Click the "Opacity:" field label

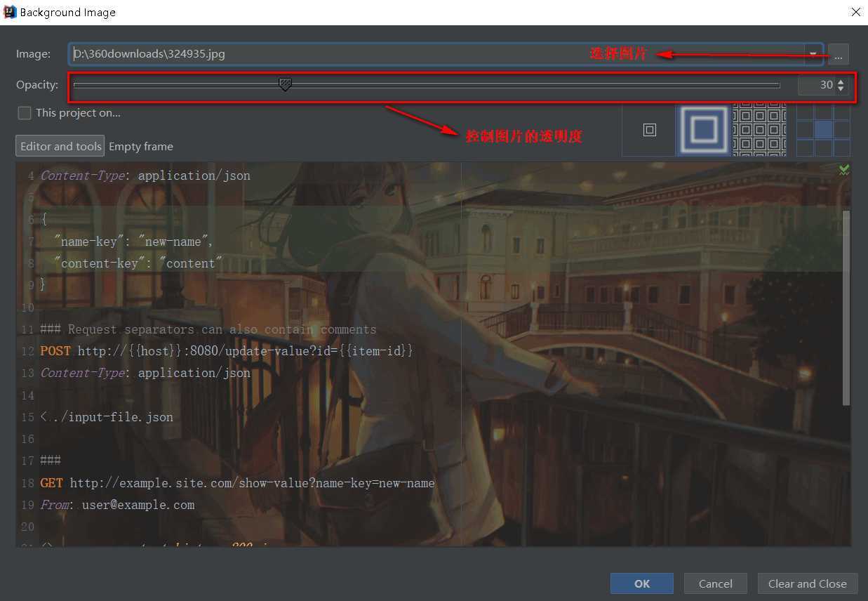37,85
